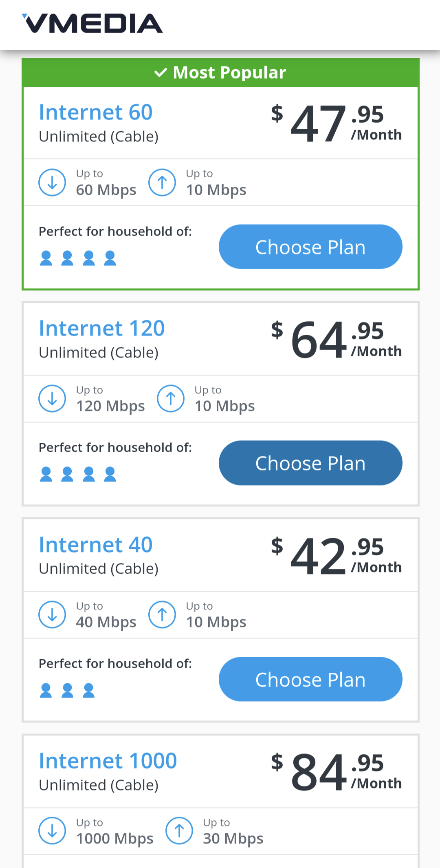Click the Internet 1000 download arrow icon
This screenshot has width=440, height=868.
pos(52,830)
